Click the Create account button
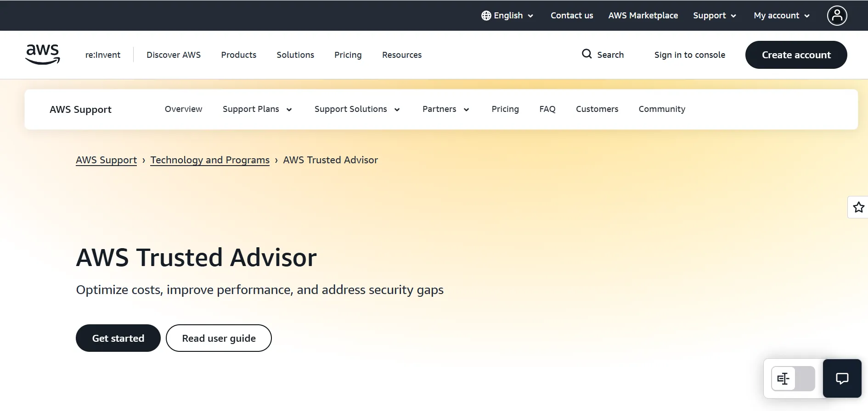The image size is (868, 411). pos(796,55)
